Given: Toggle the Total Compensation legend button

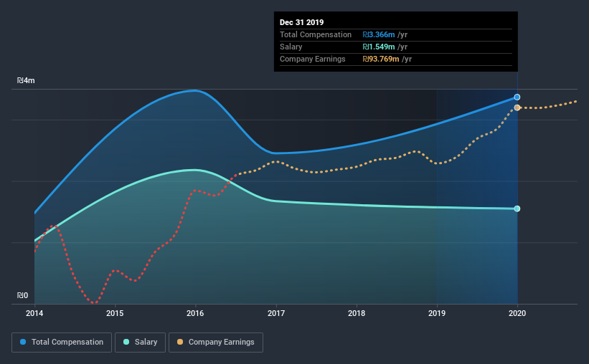Looking at the screenshot, I should coord(62,343).
